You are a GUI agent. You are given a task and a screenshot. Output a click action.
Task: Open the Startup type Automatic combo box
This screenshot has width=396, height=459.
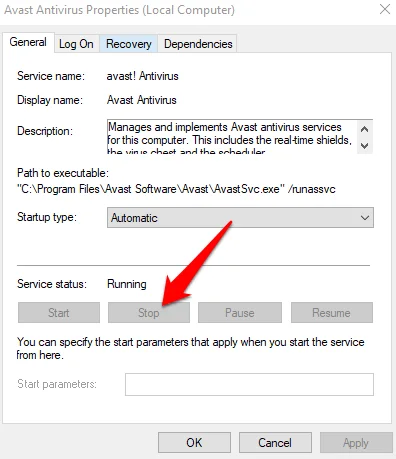pyautogui.click(x=240, y=218)
